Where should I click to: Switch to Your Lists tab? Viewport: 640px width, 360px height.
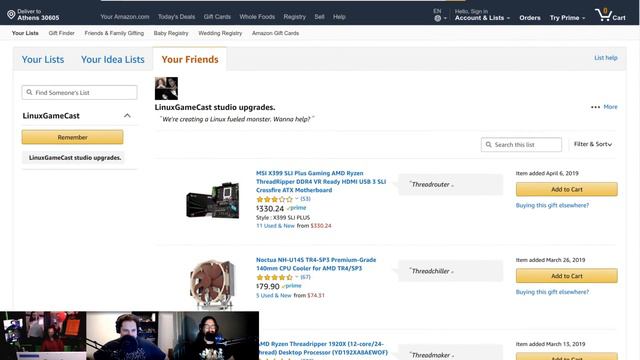43,60
